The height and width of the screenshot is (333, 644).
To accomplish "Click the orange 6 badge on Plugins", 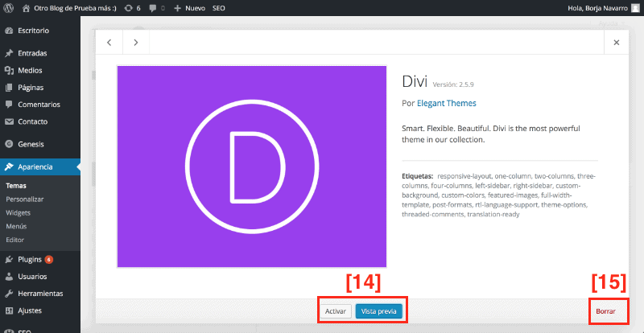I will [49, 260].
